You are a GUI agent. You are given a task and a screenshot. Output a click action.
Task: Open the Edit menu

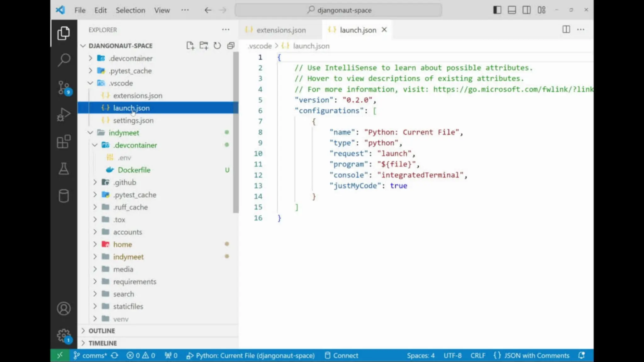pyautogui.click(x=101, y=10)
